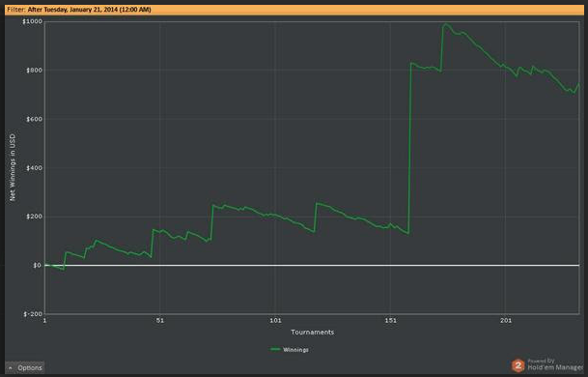Click the x-axis label 51
588x377 pixels.
click(x=160, y=321)
